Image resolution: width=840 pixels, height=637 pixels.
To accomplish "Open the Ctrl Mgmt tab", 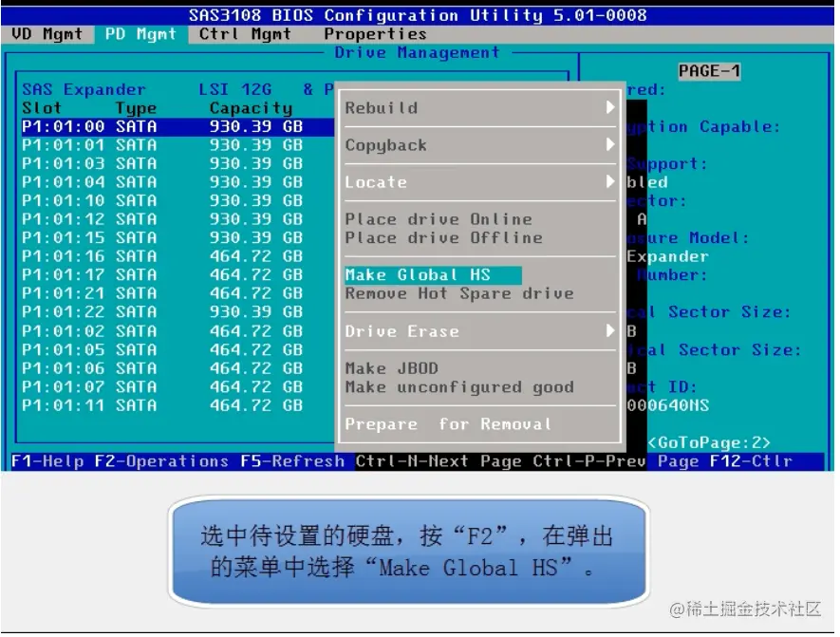I will click(x=245, y=34).
